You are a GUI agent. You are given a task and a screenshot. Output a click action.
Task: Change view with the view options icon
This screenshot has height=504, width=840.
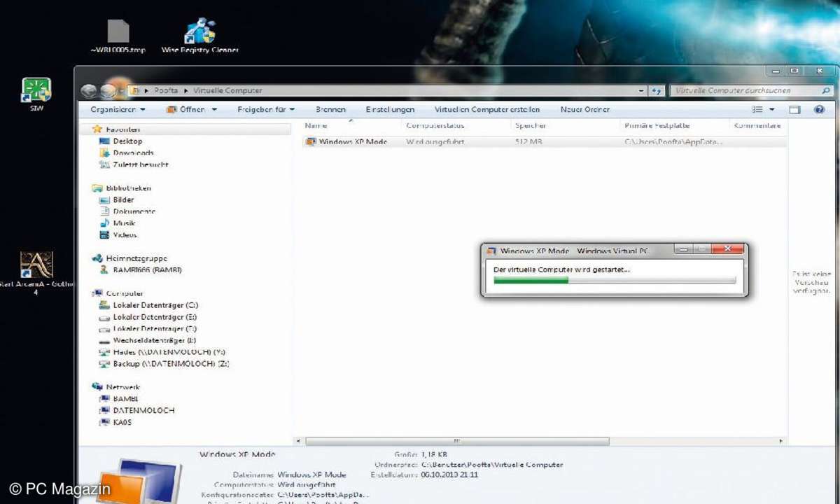(x=757, y=110)
